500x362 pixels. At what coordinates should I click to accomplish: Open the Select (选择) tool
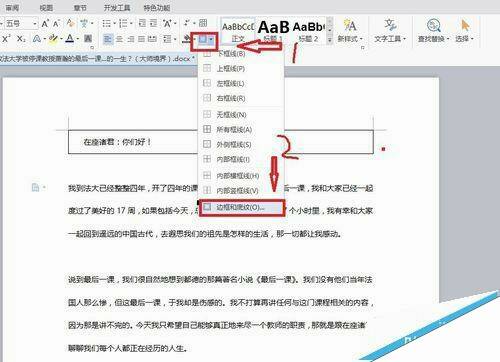(x=464, y=31)
